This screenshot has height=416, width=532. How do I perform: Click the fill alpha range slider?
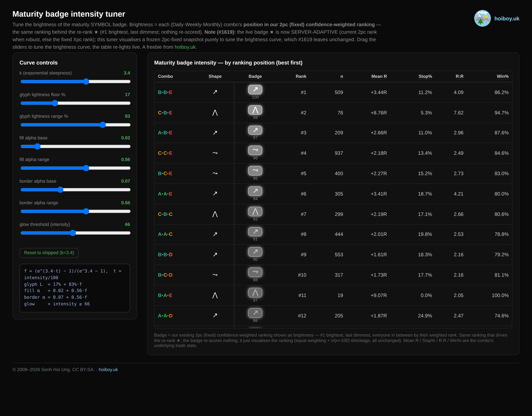click(x=75, y=168)
